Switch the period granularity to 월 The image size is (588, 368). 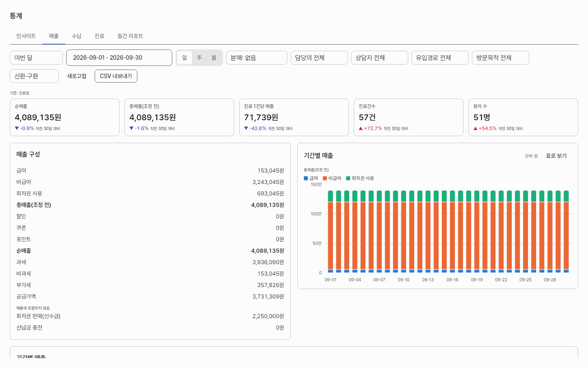[x=214, y=58]
